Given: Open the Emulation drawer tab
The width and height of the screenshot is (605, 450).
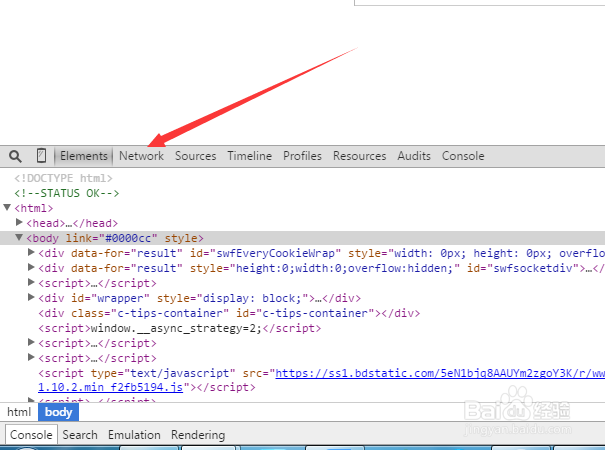Looking at the screenshot, I should 134,435.
